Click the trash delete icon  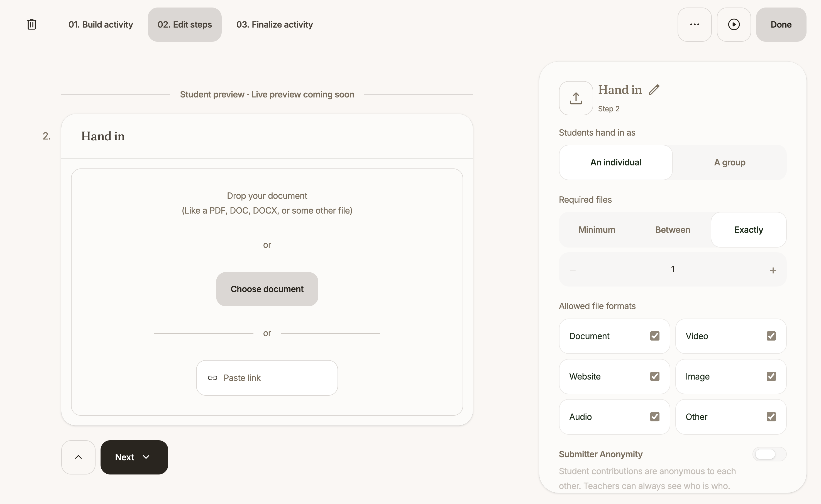pyautogui.click(x=32, y=24)
